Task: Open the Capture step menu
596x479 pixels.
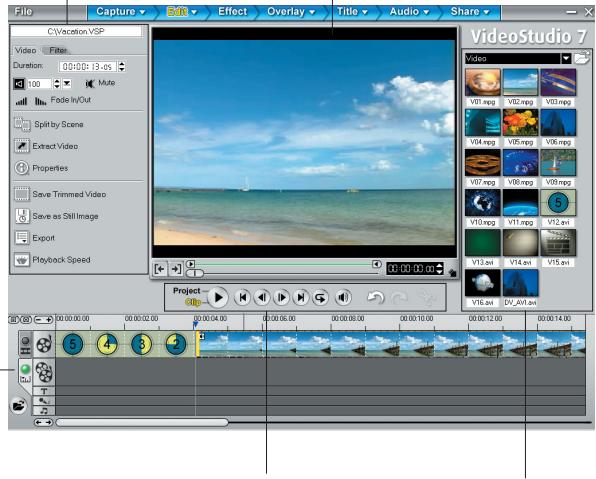Action: tap(120, 12)
